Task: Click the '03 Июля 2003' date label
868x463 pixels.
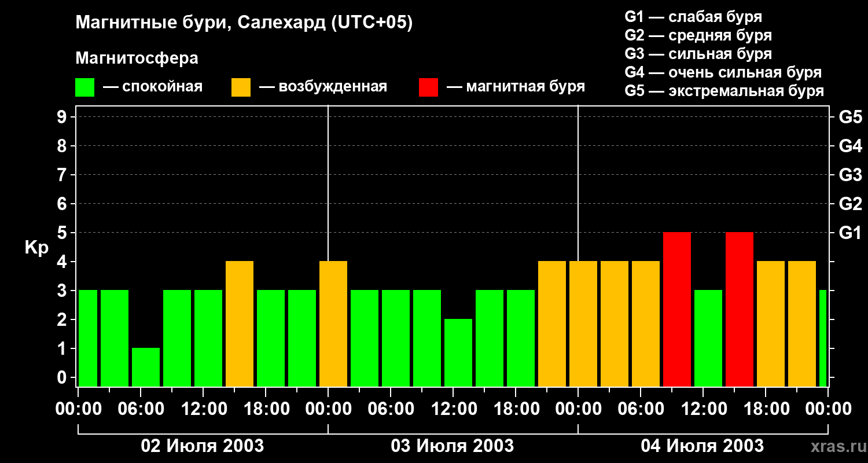Action: [x=453, y=446]
